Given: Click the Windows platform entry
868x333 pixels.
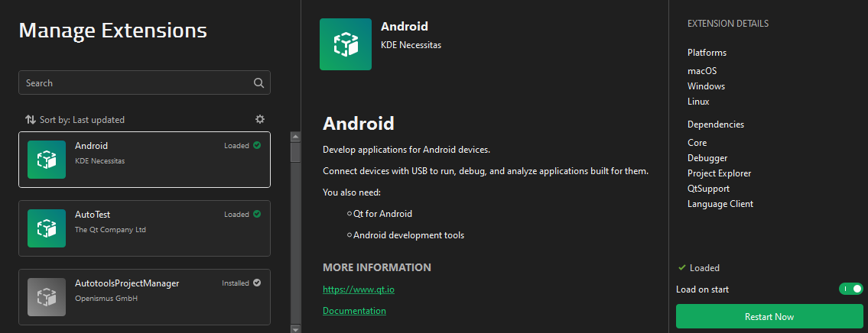Looking at the screenshot, I should point(707,86).
